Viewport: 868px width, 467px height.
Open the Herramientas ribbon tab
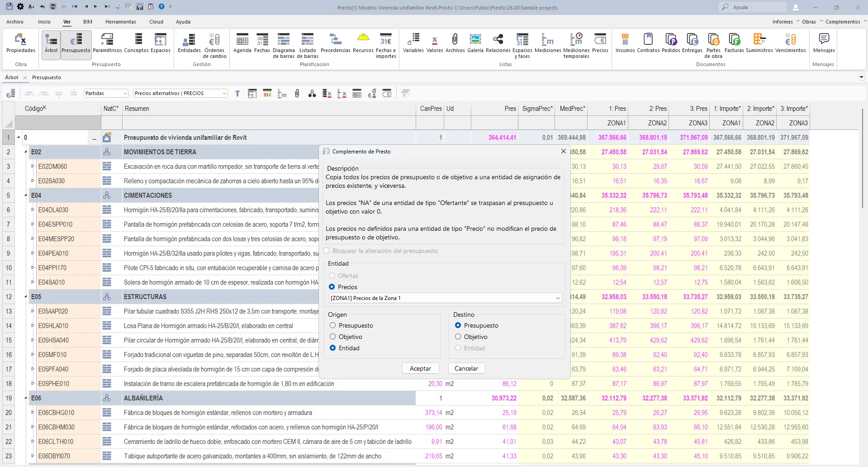121,22
